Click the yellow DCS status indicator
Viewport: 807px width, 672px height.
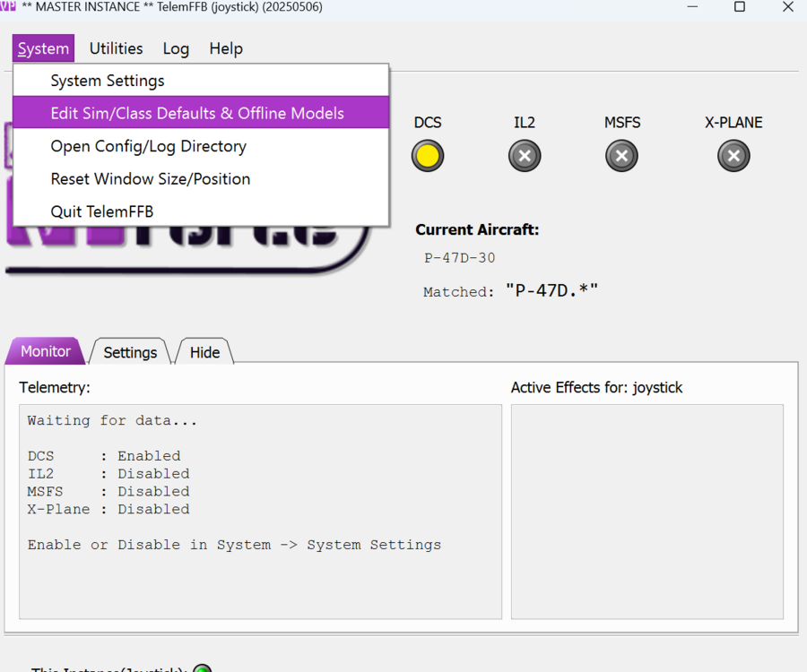428,156
